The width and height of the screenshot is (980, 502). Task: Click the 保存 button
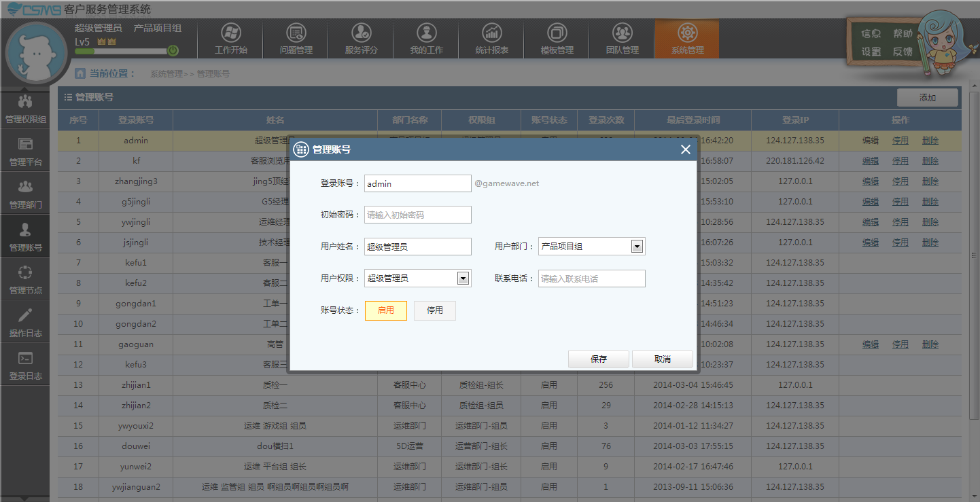(599, 359)
